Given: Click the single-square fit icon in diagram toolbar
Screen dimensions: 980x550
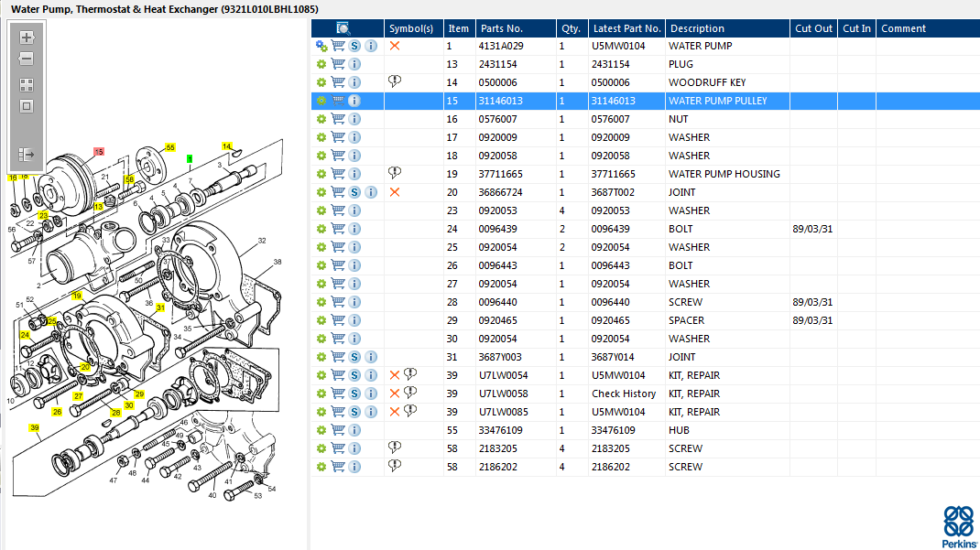Looking at the screenshot, I should (27, 106).
